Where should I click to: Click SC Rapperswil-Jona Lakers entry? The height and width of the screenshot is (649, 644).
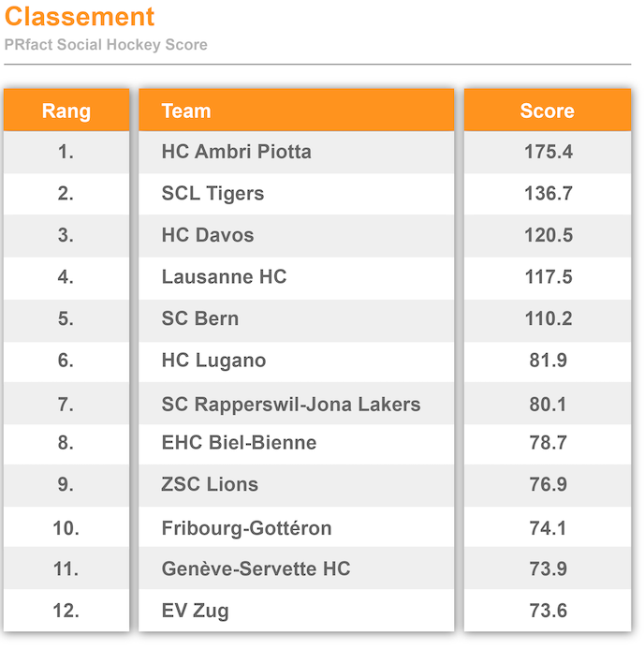click(x=290, y=405)
